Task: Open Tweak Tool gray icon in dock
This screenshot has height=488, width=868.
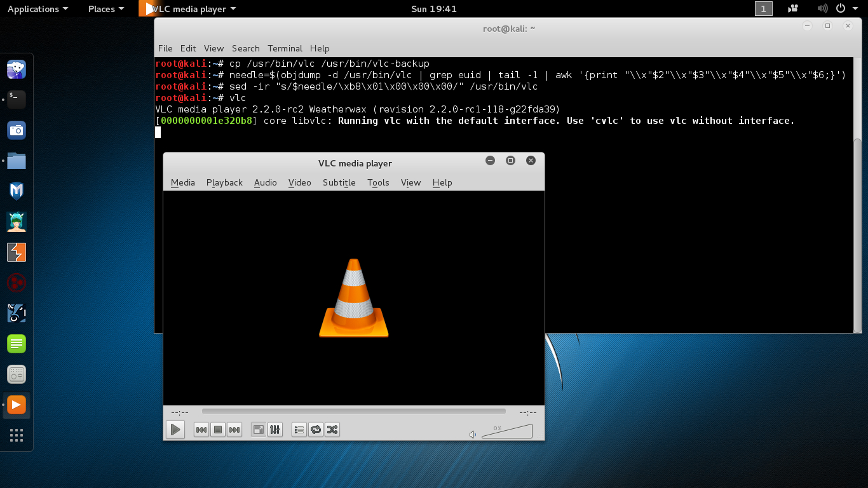Action: [x=17, y=374]
